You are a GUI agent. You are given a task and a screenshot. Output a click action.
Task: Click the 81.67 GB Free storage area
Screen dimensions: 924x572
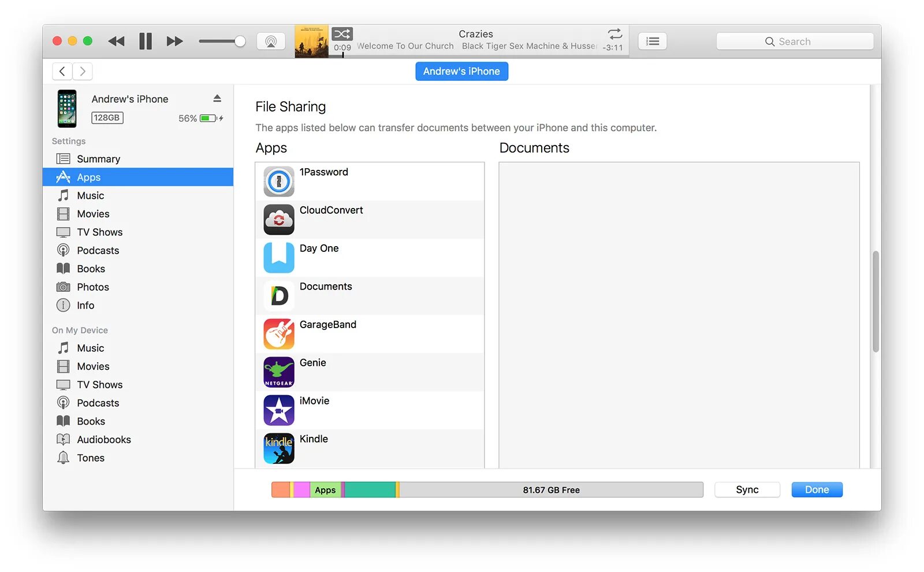(x=551, y=490)
